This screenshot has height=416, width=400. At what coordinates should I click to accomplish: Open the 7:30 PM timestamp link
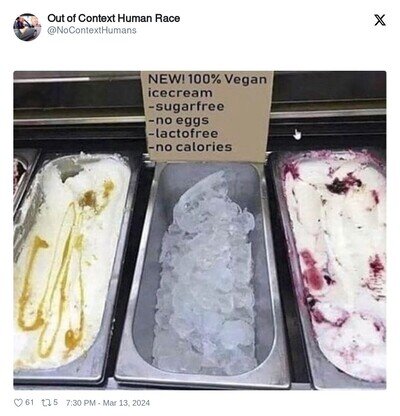point(81,403)
